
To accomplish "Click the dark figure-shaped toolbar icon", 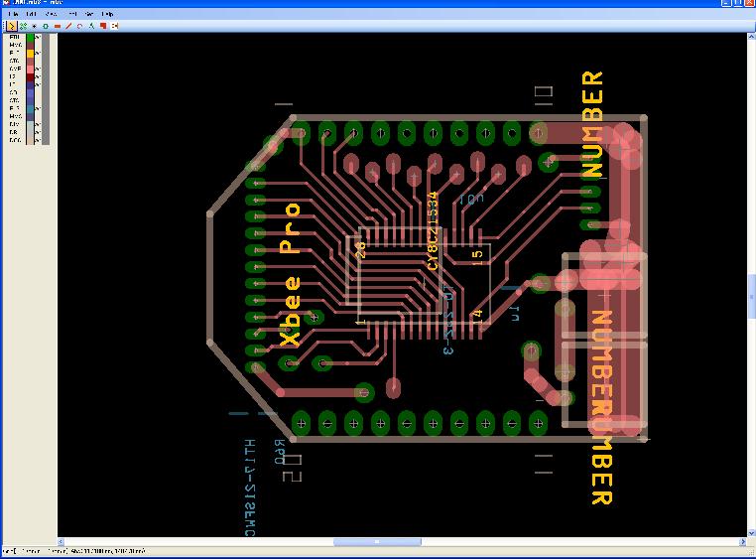I will [91, 26].
